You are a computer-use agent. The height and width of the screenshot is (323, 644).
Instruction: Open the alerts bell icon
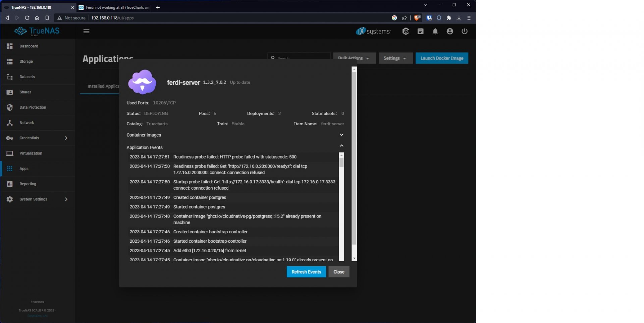435,31
